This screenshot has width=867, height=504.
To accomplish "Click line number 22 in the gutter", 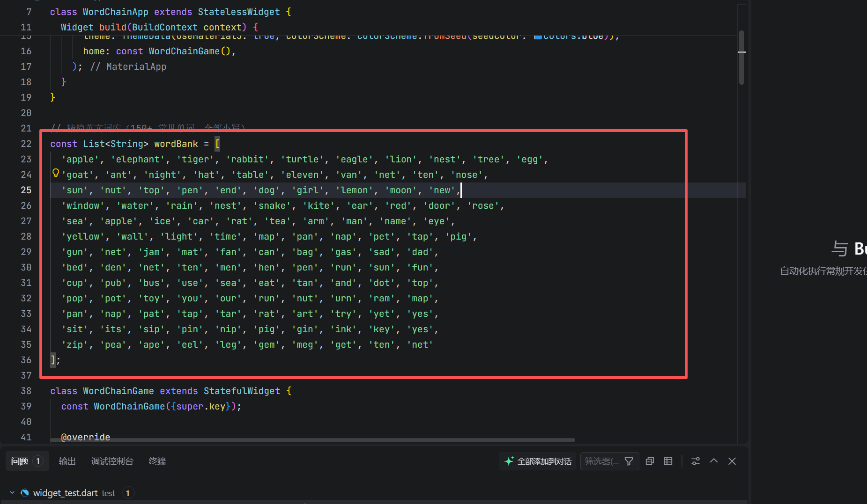I will coord(26,144).
